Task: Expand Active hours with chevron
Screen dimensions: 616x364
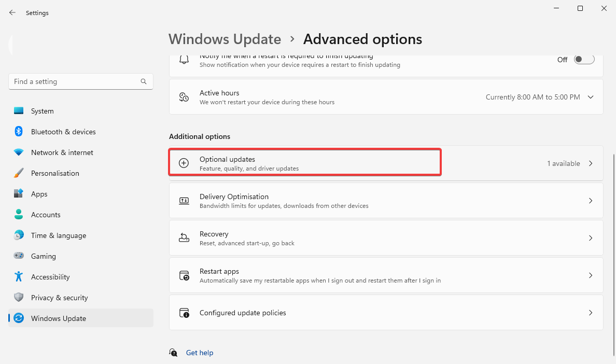Action: click(590, 97)
